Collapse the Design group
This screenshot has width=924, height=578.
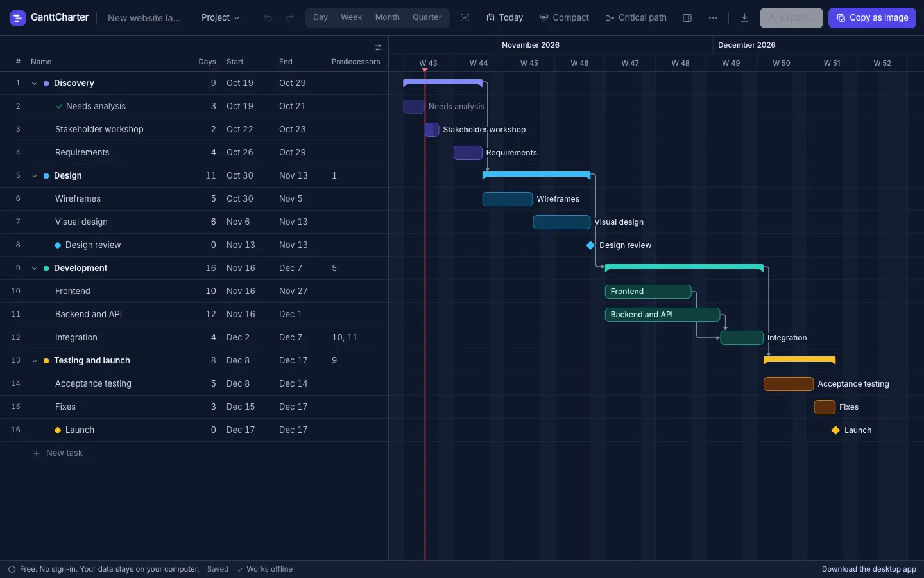(35, 176)
